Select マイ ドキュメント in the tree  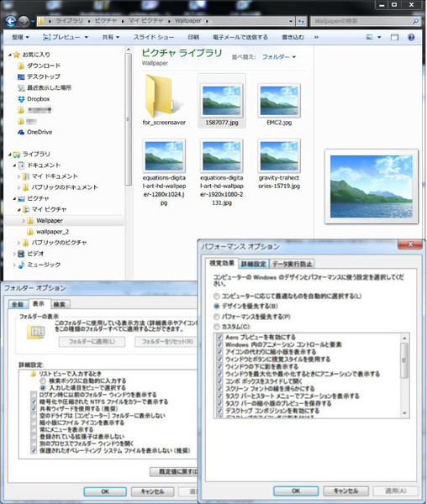(x=50, y=176)
